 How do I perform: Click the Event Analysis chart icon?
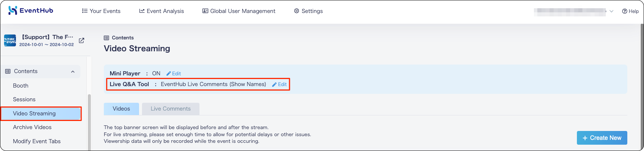coord(142,11)
